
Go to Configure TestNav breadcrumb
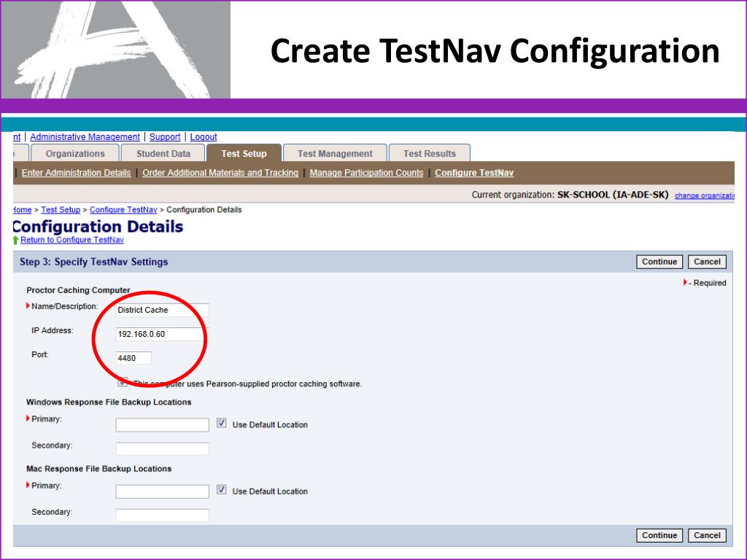123,209
